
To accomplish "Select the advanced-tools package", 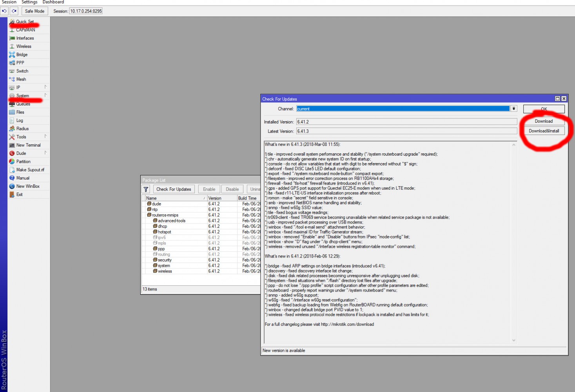I will [201, 221].
